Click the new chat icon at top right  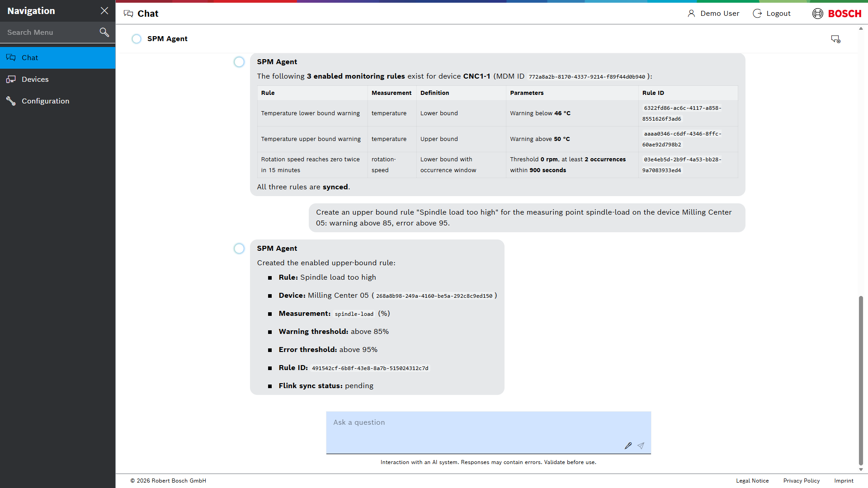coord(835,39)
